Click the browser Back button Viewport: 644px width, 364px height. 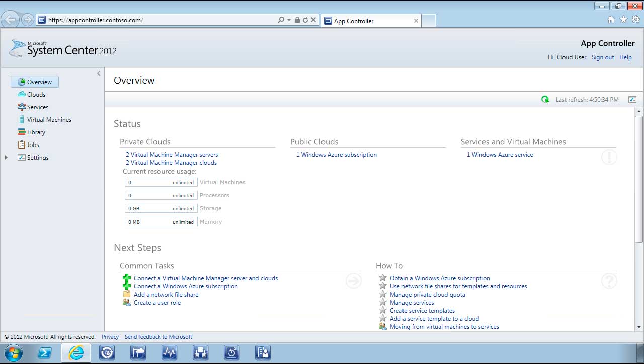pyautogui.click(x=11, y=20)
